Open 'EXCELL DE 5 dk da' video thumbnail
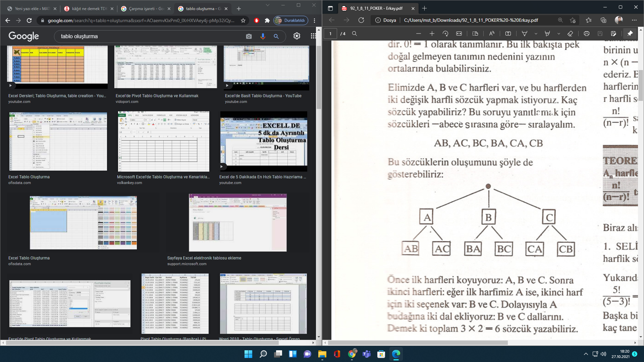This screenshot has width=644, height=362. [x=264, y=141]
